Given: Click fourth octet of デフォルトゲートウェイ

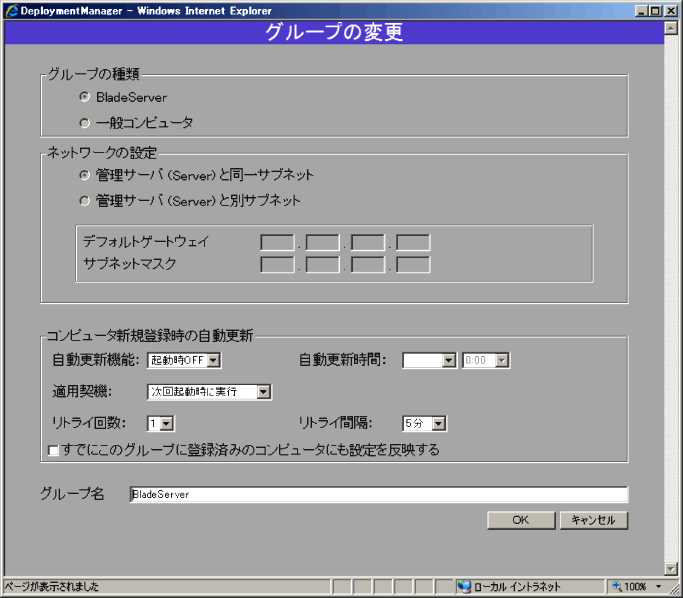Looking at the screenshot, I should pyautogui.click(x=413, y=243).
